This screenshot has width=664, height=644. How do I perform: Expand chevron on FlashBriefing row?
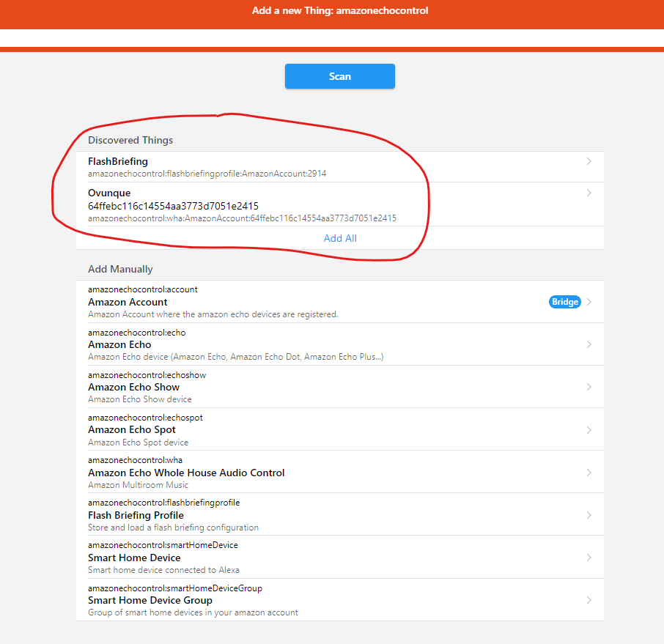click(589, 161)
